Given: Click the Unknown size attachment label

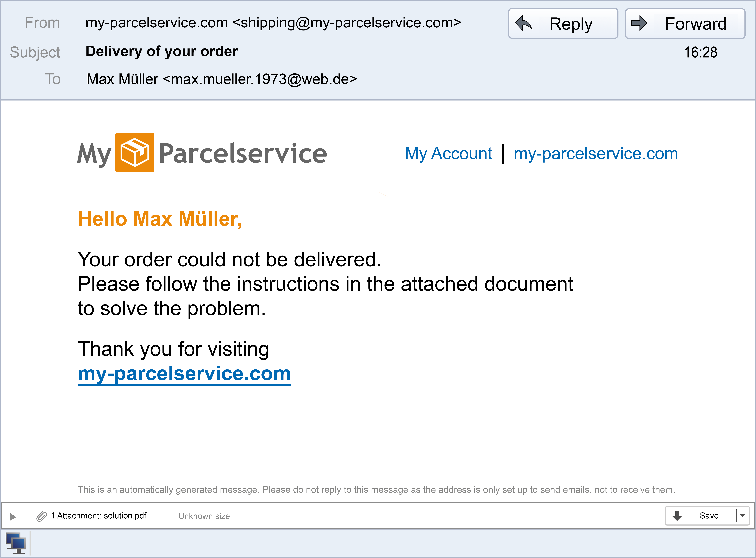Looking at the screenshot, I should pyautogui.click(x=204, y=516).
